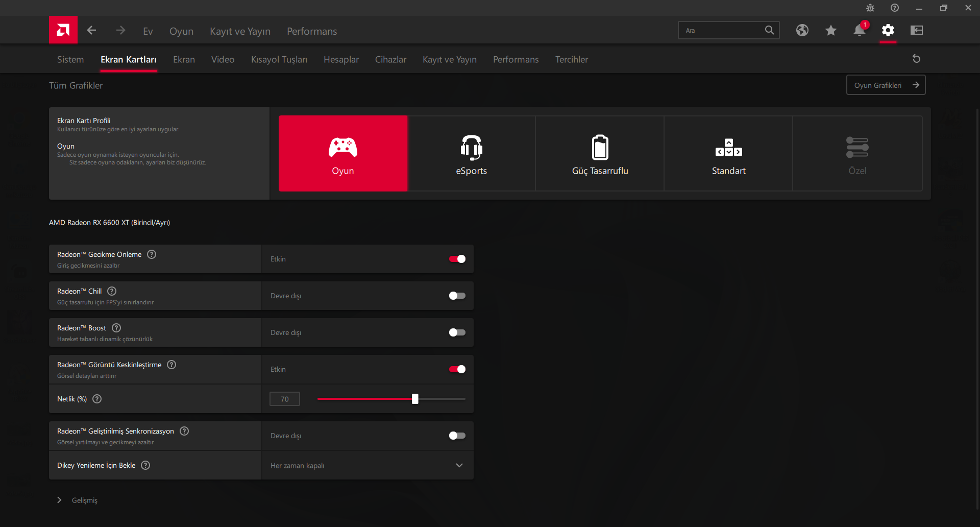This screenshot has height=527, width=980.
Task: Open the help question mark in title bar
Action: pos(895,8)
